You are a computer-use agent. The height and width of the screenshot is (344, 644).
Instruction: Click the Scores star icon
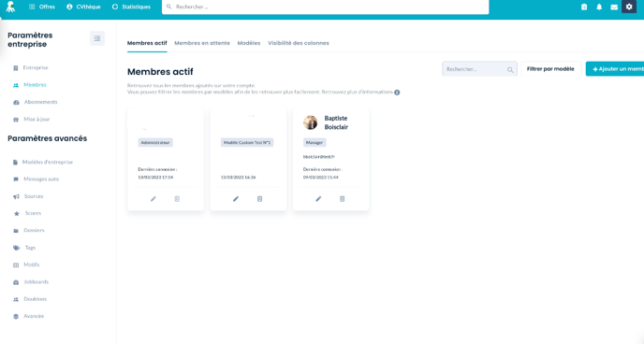pos(17,214)
